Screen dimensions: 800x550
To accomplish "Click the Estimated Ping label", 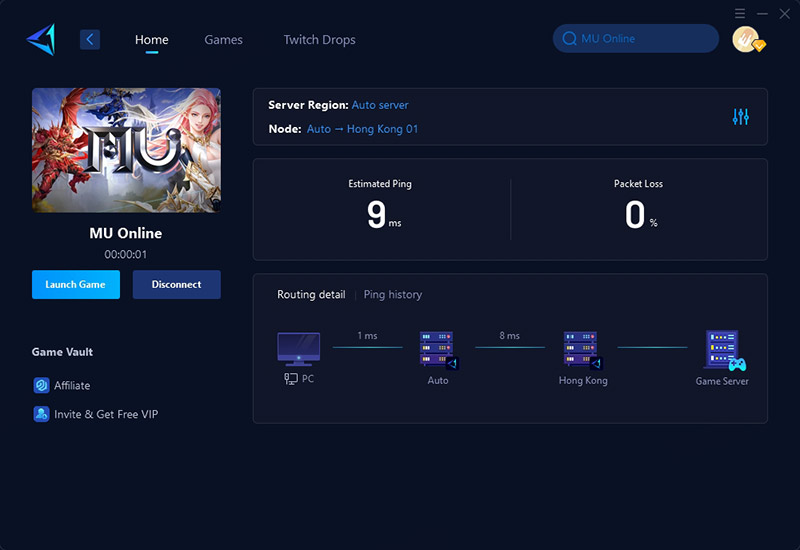I will coord(380,184).
